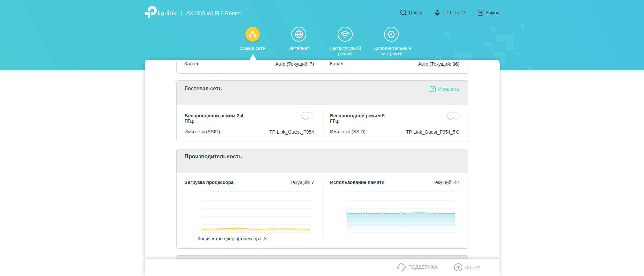Viewport: 644px width, 276px height.
Task: Select the Интернет tab label
Action: tap(299, 48)
